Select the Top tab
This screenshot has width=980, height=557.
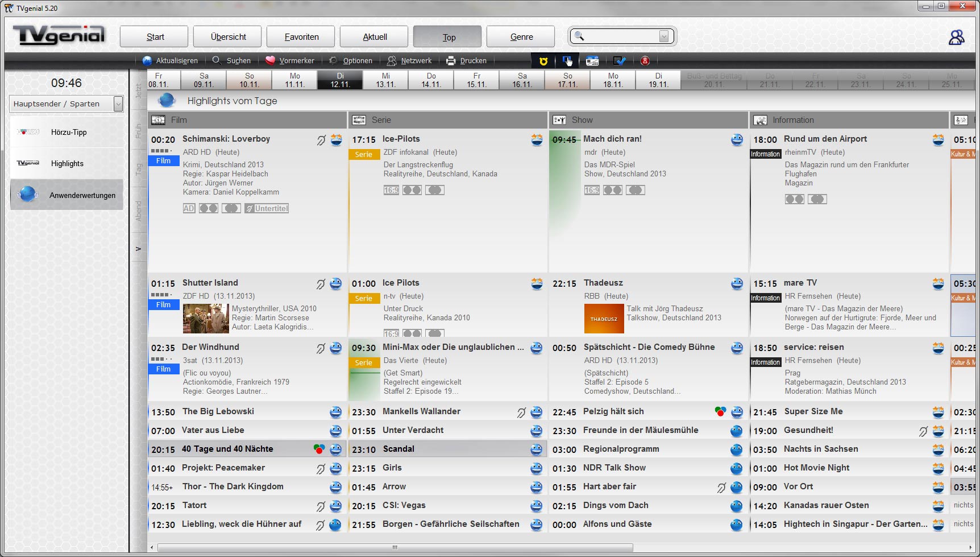click(447, 36)
